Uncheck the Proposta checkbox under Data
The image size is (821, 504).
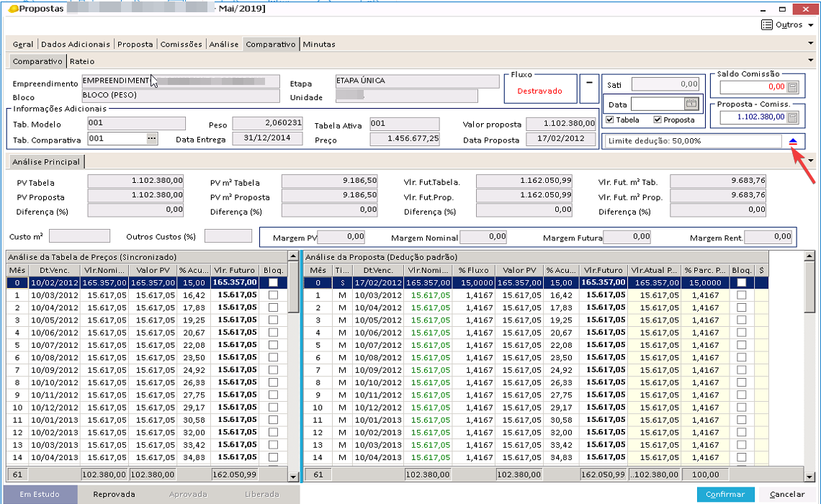coord(658,120)
